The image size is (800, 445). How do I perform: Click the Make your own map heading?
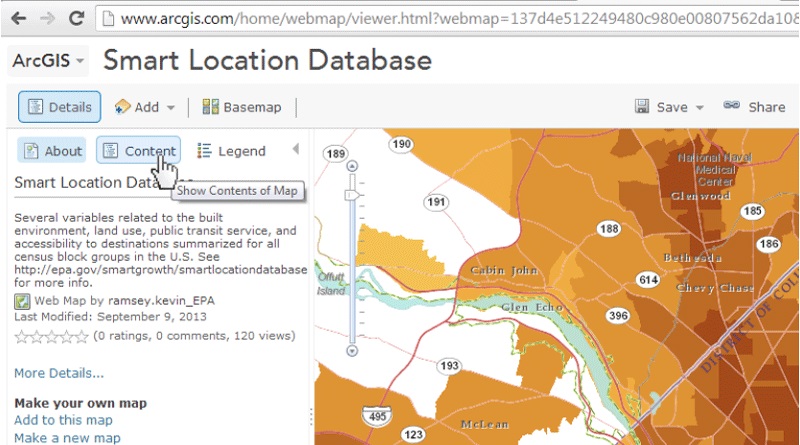pyautogui.click(x=81, y=403)
